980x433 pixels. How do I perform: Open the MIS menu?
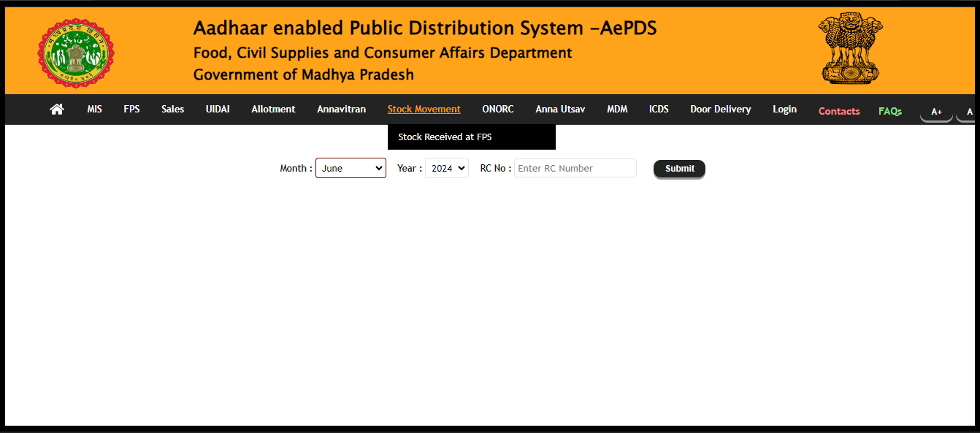coord(95,109)
